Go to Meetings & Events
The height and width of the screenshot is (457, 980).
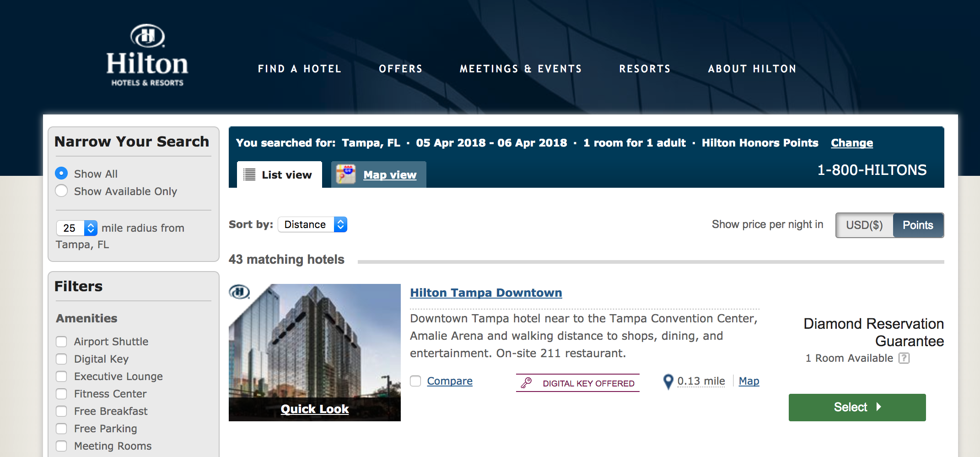coord(521,69)
